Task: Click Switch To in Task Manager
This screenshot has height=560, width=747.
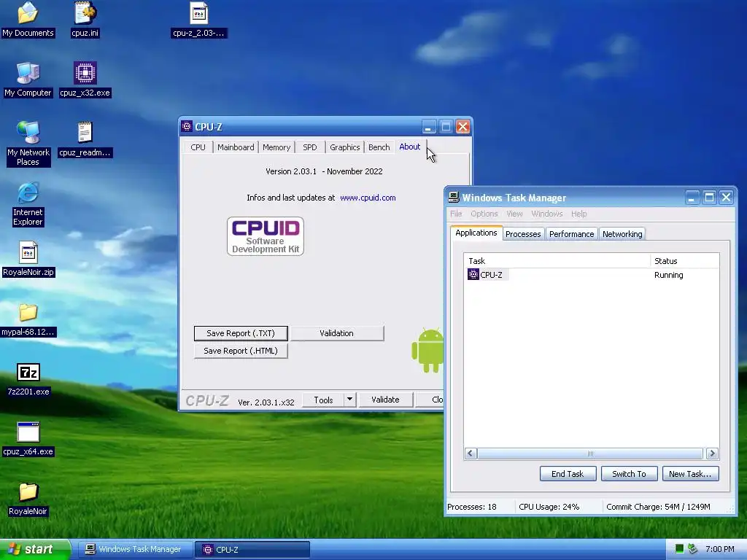Action: click(629, 474)
